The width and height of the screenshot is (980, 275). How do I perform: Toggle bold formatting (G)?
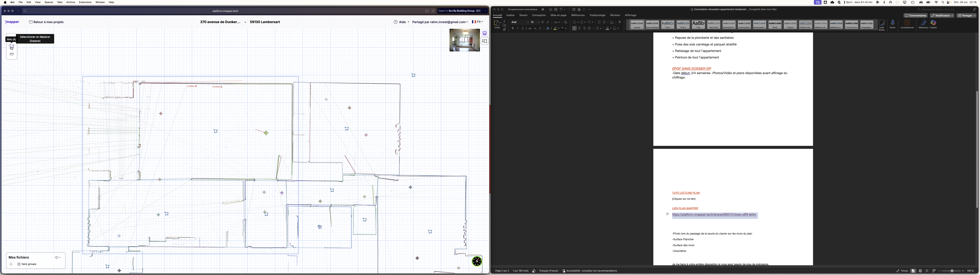point(512,28)
